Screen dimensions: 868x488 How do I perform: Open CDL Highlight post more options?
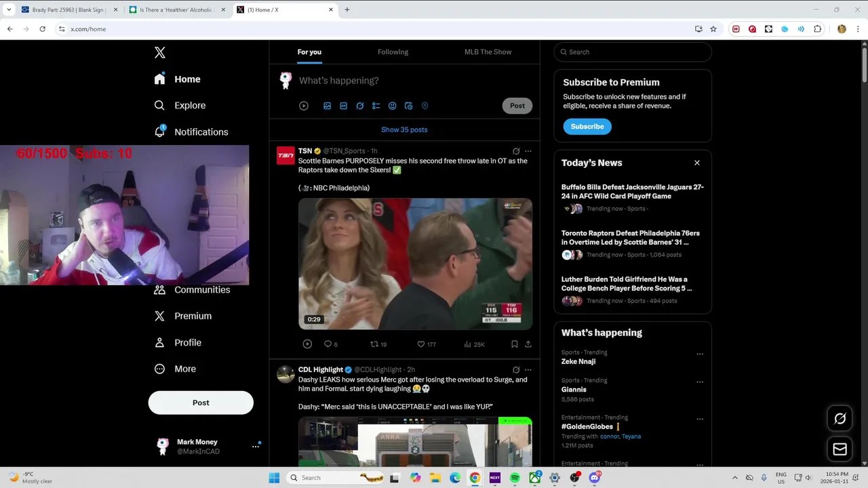tap(528, 370)
